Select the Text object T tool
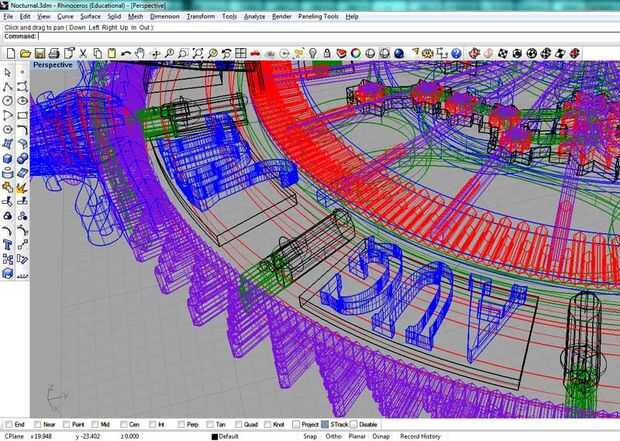The image size is (620, 441). pyautogui.click(x=8, y=245)
